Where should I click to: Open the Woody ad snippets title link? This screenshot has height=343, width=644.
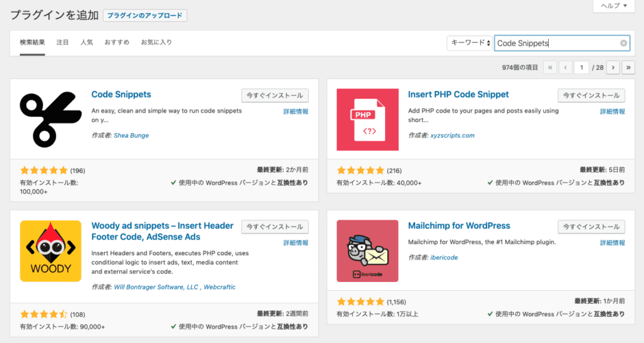point(162,231)
